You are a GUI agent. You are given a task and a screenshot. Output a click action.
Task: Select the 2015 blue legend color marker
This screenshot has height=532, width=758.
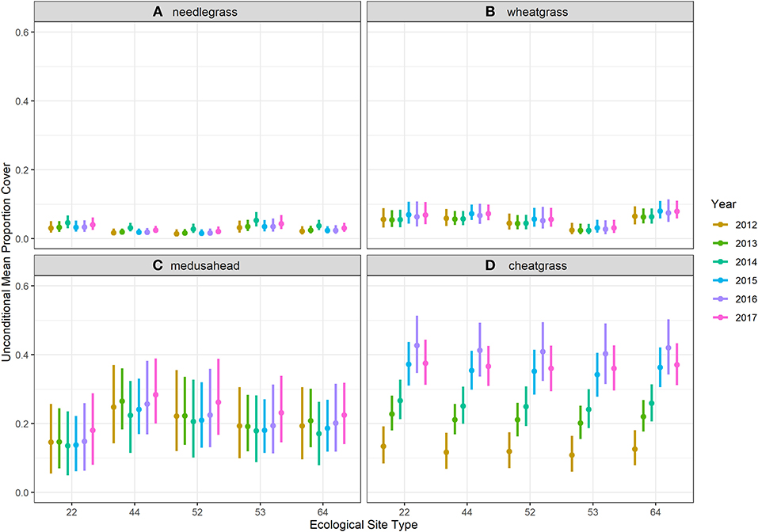tap(720, 281)
